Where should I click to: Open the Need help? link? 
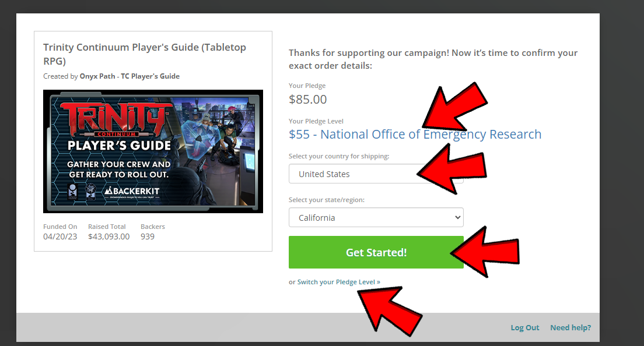[x=570, y=327]
